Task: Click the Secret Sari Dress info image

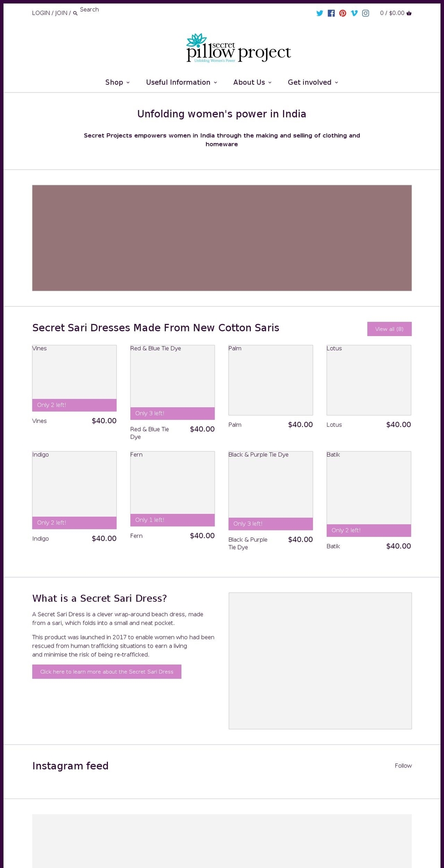Action: pos(320,661)
